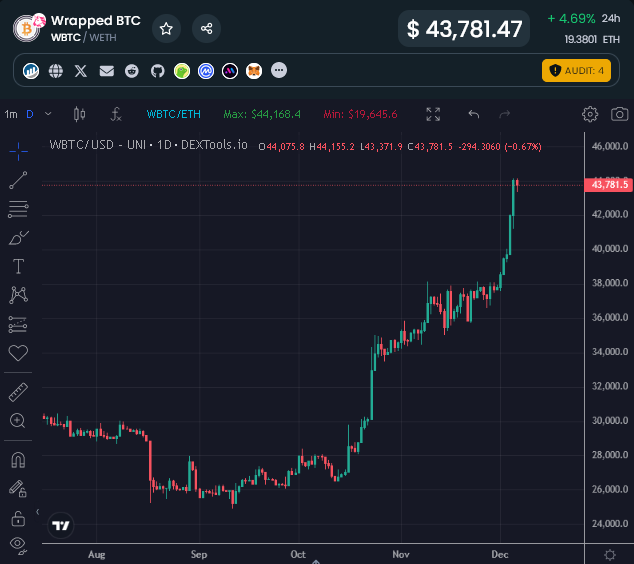Select the text annotation tool
The height and width of the screenshot is (564, 634).
[18, 266]
